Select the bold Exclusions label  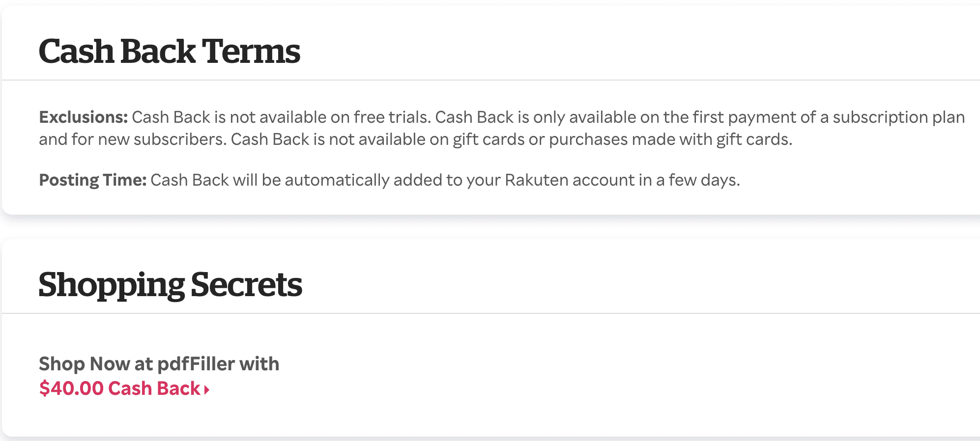point(84,117)
